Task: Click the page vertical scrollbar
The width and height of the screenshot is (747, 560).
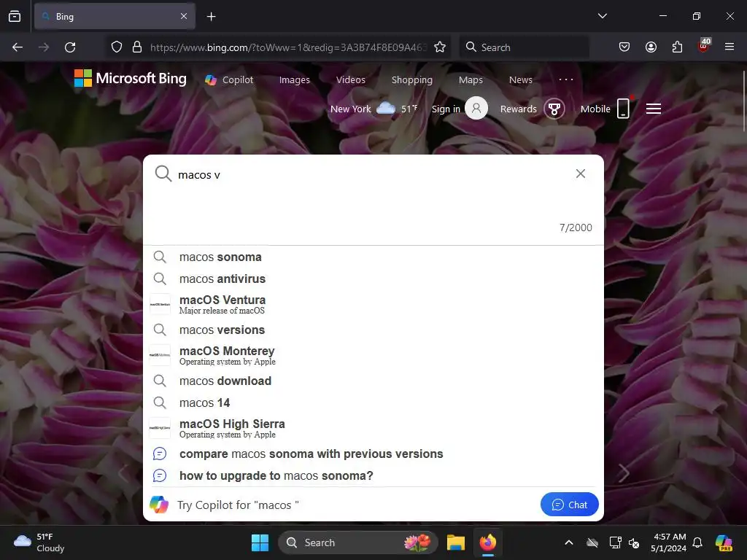Action: coord(743,101)
